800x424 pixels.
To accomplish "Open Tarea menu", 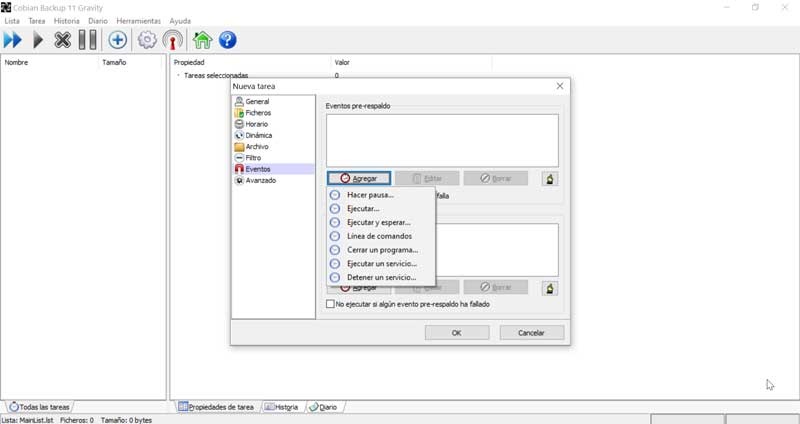I will 37,21.
